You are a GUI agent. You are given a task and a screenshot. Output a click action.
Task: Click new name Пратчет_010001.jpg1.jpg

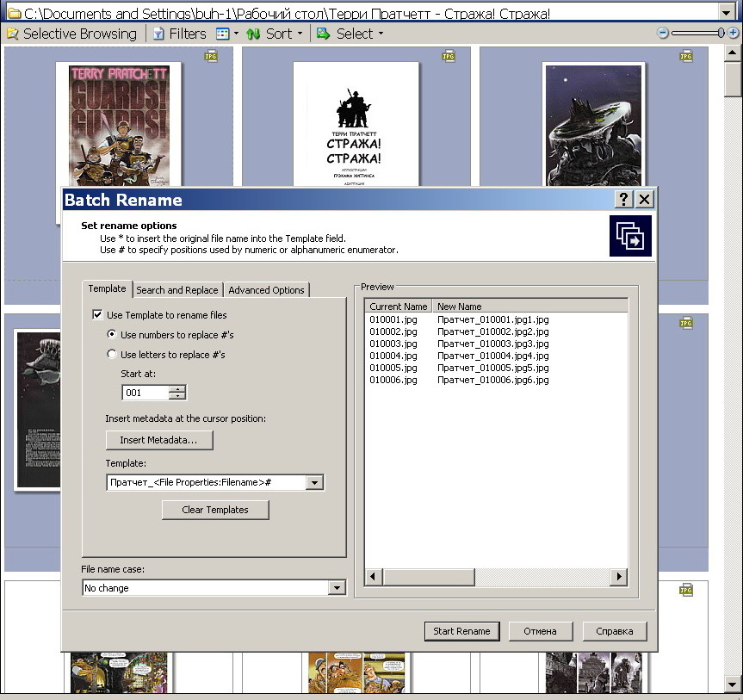click(x=492, y=320)
